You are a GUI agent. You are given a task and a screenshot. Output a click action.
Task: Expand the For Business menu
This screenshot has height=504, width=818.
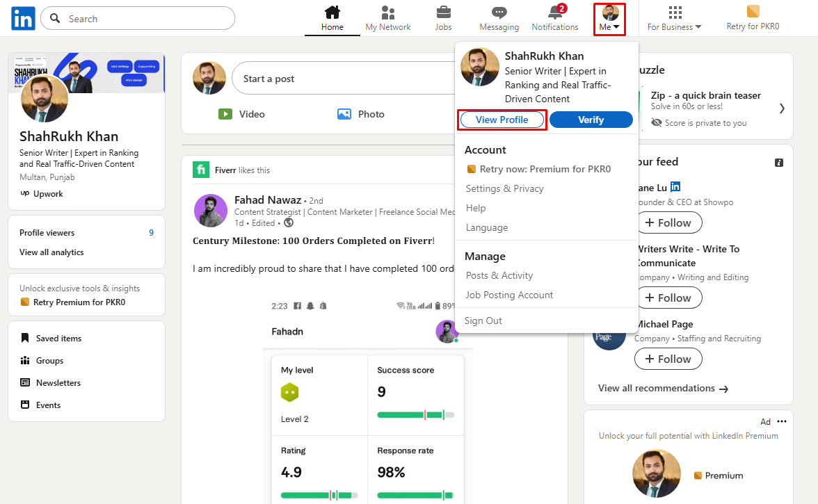[x=675, y=19]
